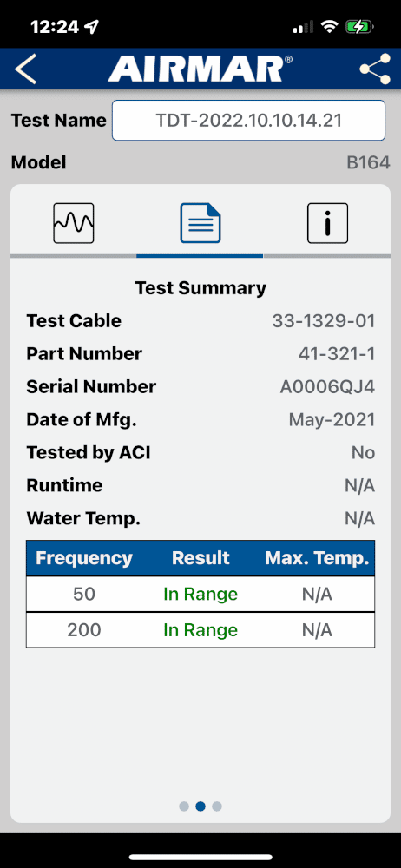
Task: Tap the Wi-Fi status icon
Action: 330,27
